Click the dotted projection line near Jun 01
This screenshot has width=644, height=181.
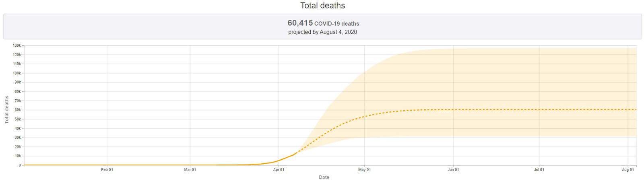click(453, 109)
